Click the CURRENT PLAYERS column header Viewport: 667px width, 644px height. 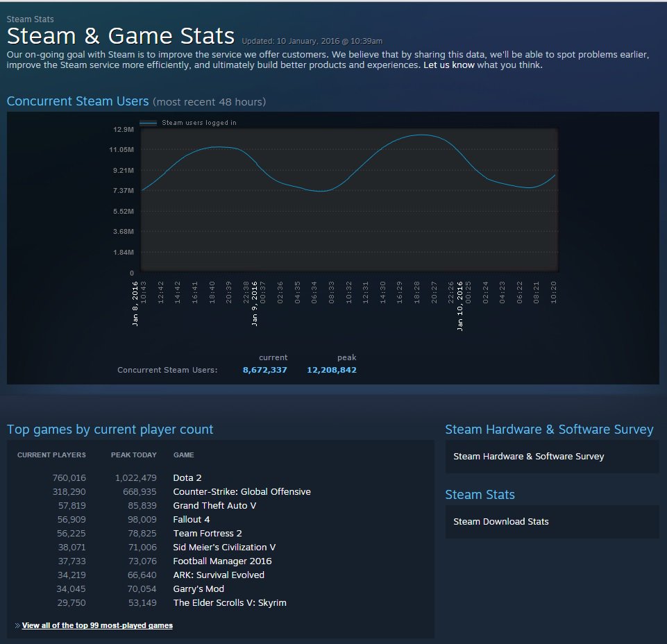(51, 455)
